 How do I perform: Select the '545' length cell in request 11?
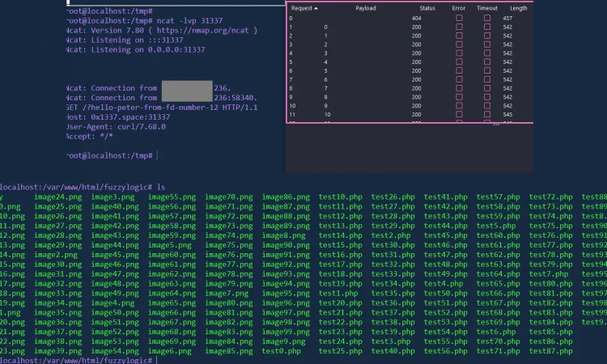507,115
